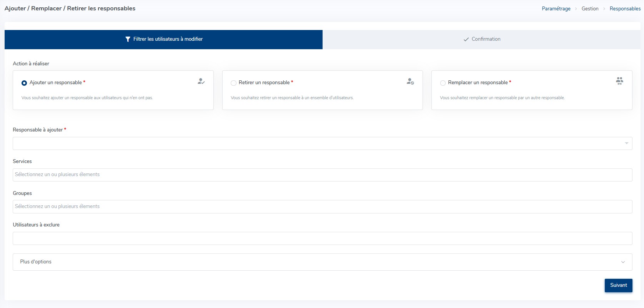This screenshot has height=308, width=644.
Task: Choose the 'Remplacer un responsable' radio option
Action: pyautogui.click(x=443, y=83)
